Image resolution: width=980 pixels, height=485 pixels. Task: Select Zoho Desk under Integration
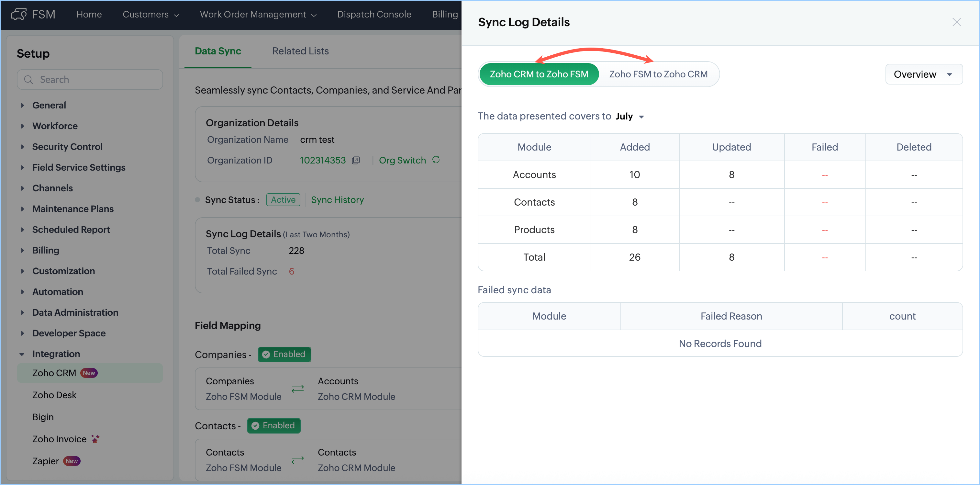click(x=54, y=395)
